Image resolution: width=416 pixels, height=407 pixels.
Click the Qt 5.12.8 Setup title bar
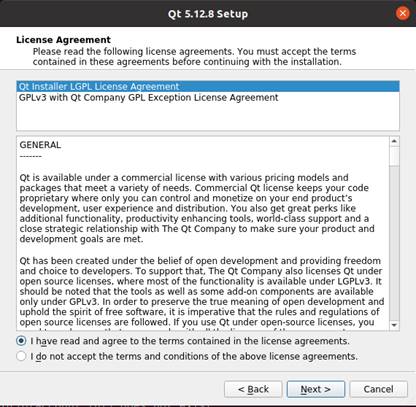tap(208, 14)
